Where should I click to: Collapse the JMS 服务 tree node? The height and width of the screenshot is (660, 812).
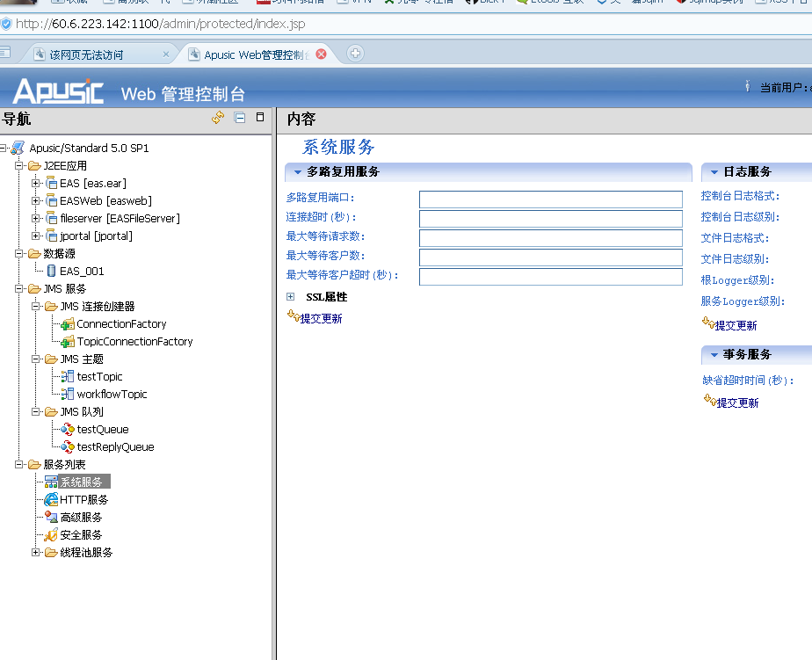click(19, 288)
